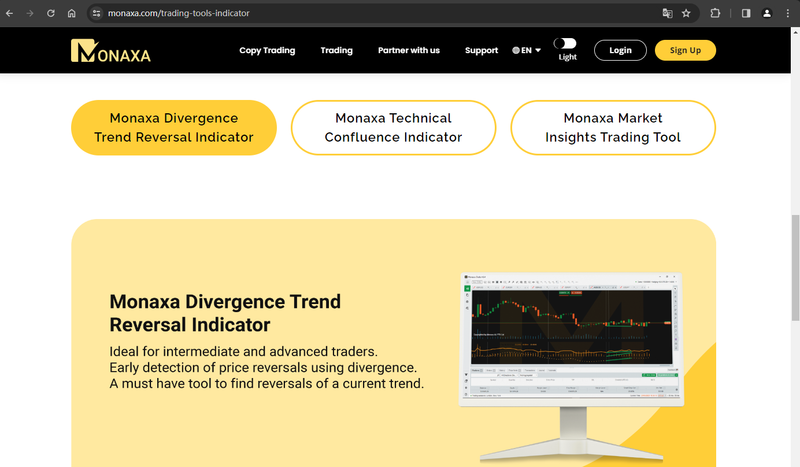The height and width of the screenshot is (467, 800).
Task: Click text 'Early detection of price reversals using divergence.'
Action: coord(263,367)
